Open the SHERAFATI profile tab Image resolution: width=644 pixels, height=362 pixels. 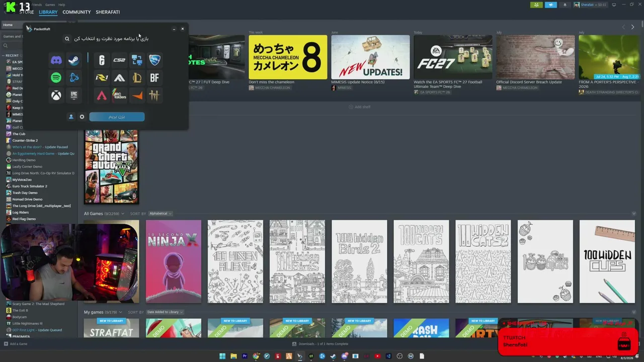click(108, 12)
